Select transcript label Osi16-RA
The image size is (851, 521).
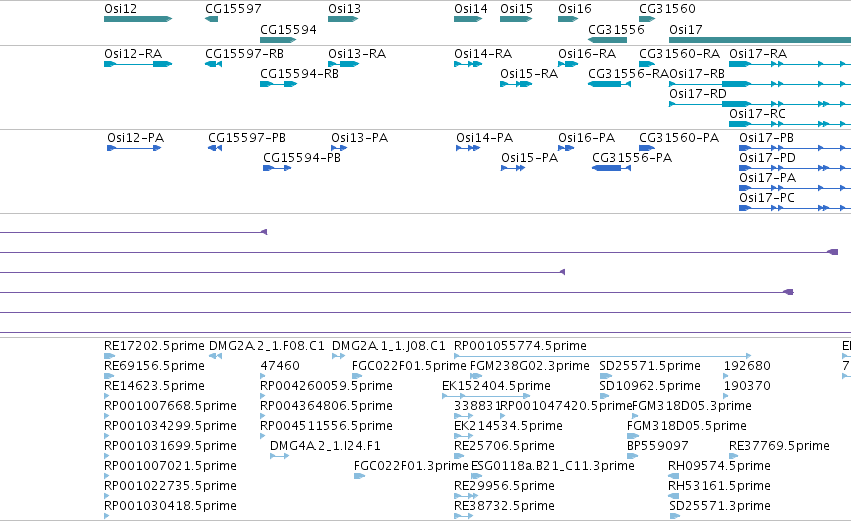tap(587, 54)
